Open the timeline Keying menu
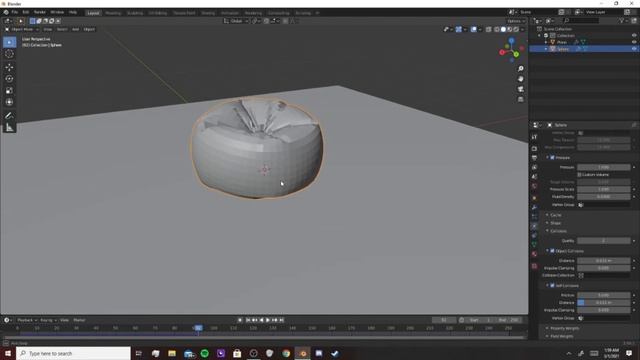The height and width of the screenshot is (360, 640). (48, 320)
